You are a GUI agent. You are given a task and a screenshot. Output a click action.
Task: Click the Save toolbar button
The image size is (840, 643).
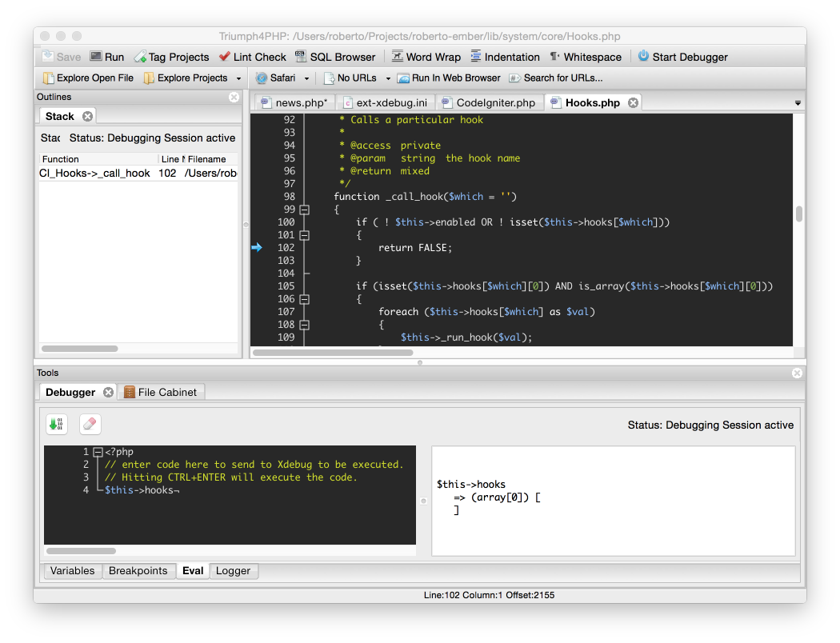coord(61,57)
